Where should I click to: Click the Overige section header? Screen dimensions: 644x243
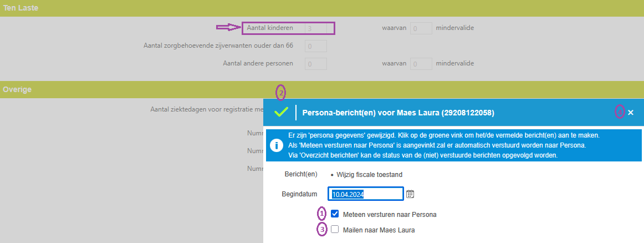point(17,89)
